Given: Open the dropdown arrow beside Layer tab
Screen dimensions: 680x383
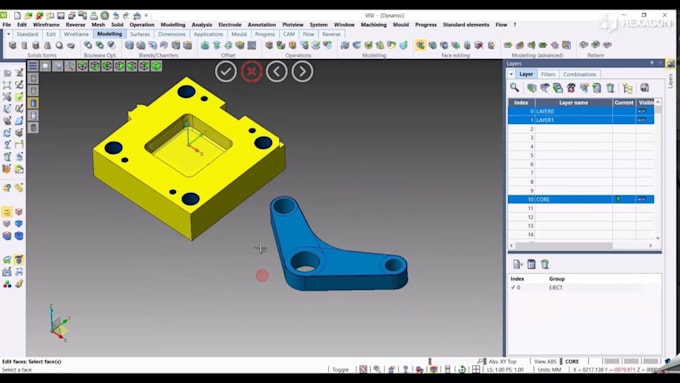Looking at the screenshot, I should coord(512,74).
